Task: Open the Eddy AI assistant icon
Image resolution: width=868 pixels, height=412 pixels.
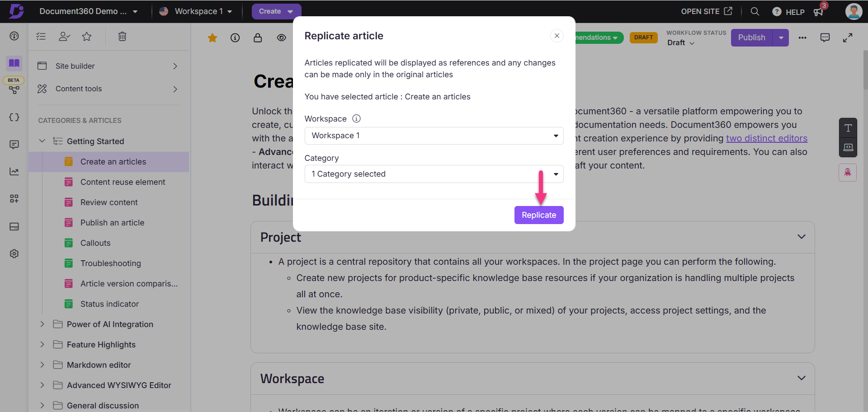Action: pyautogui.click(x=848, y=173)
